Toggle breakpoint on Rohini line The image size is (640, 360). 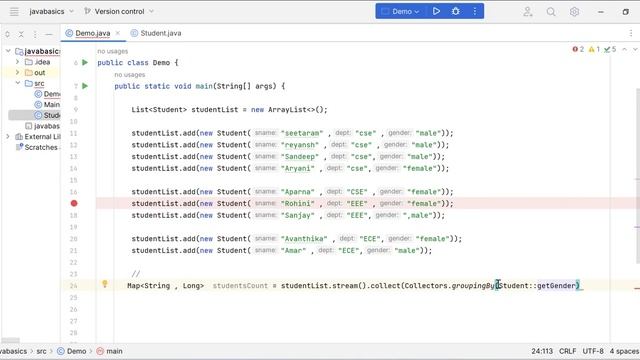click(x=74, y=203)
